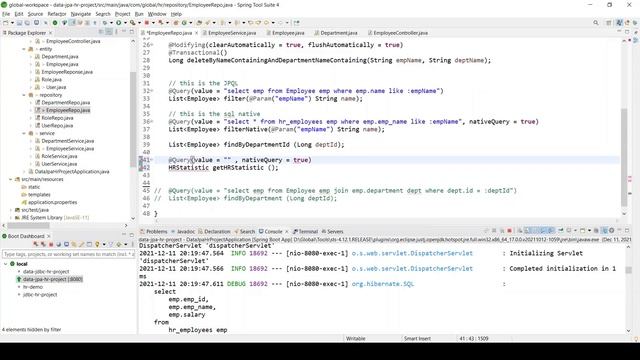Click the console vertical scrollbar

click(x=629, y=270)
